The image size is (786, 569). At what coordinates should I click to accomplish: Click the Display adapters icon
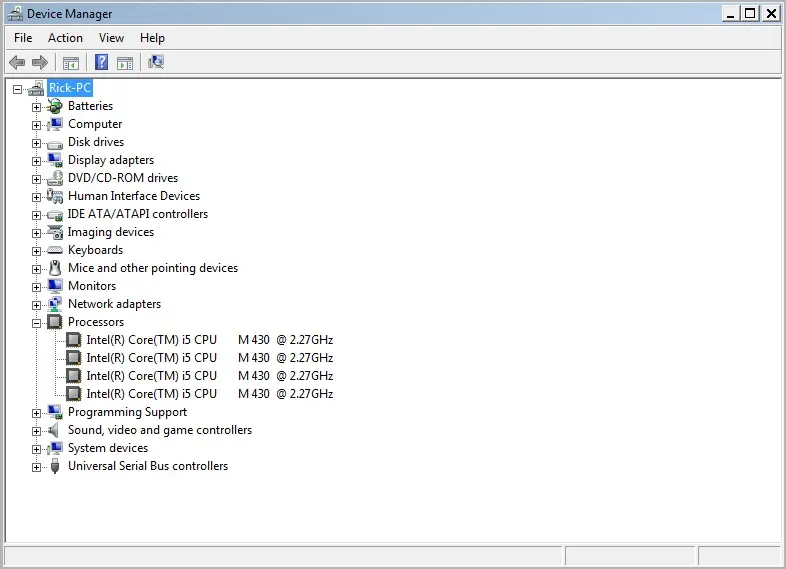[x=55, y=160]
